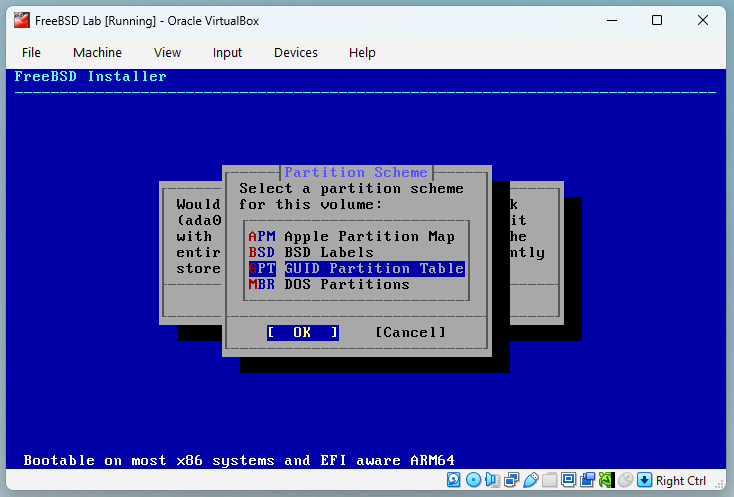Screen dimensions: 734x497
Task: Click the optical disc status icon
Action: pos(473,480)
